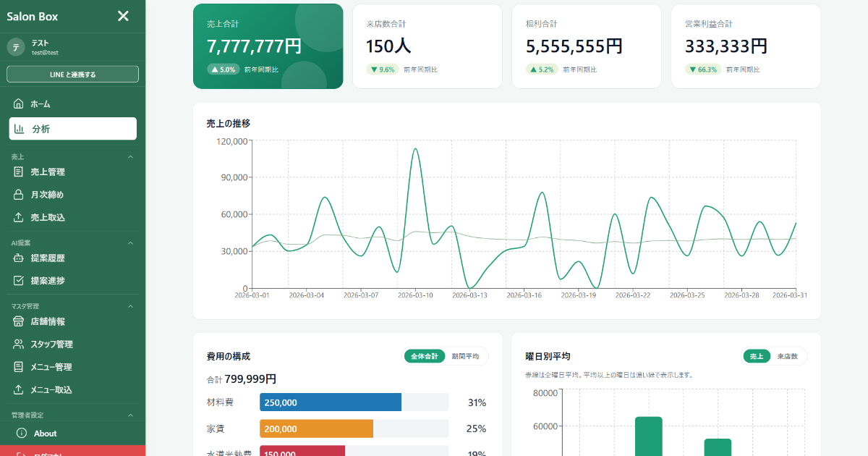
Task: Click the 提案進捗 checkbox icon
Action: [19, 281]
